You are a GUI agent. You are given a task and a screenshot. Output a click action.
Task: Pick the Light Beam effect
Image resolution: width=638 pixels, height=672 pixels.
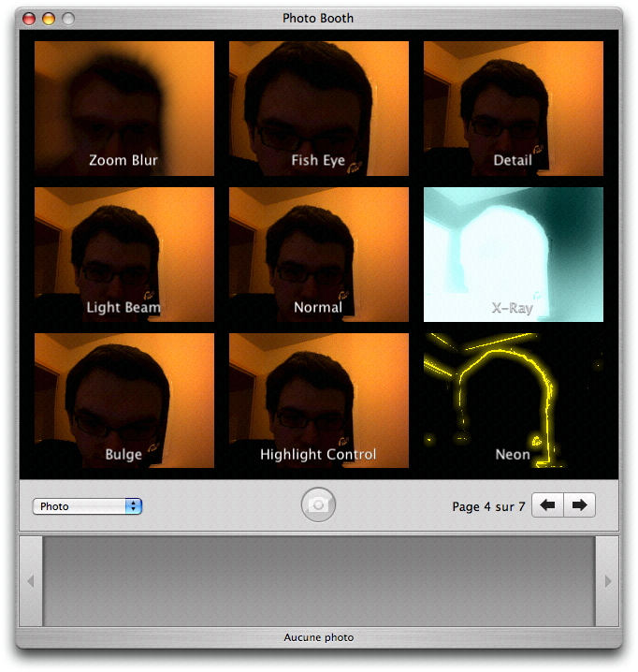(x=124, y=255)
